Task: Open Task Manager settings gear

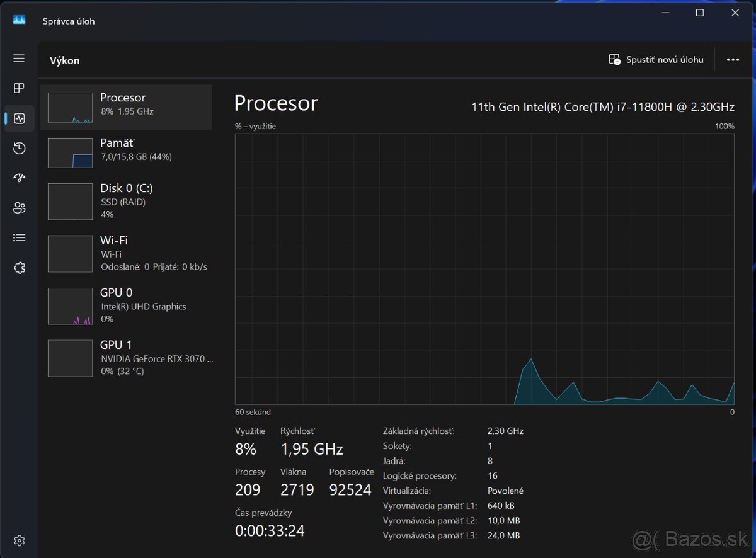Action: pyautogui.click(x=19, y=540)
